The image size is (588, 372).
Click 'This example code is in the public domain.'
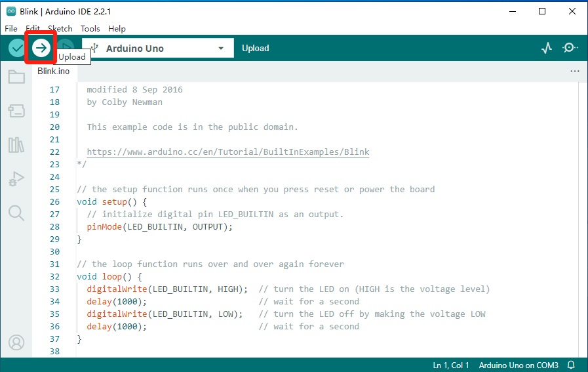(x=192, y=127)
